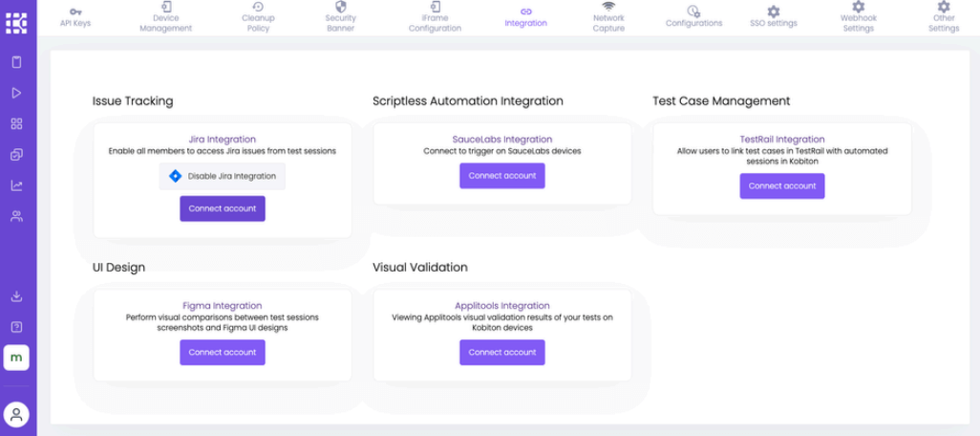Click the Configurations clock-gear icon

click(693, 11)
